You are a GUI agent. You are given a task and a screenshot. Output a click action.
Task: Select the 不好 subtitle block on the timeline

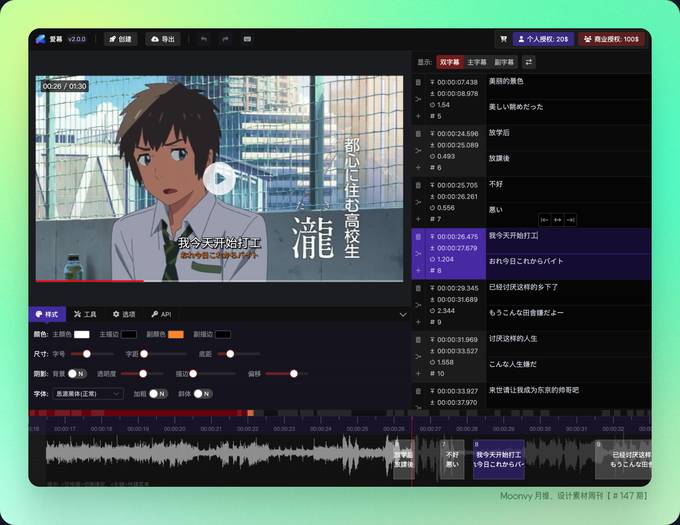tap(452, 460)
